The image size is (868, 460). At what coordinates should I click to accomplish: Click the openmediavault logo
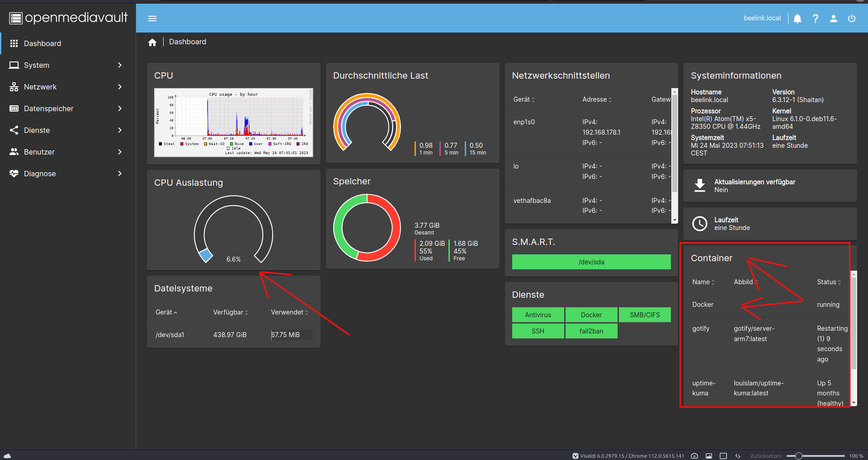pyautogui.click(x=68, y=18)
